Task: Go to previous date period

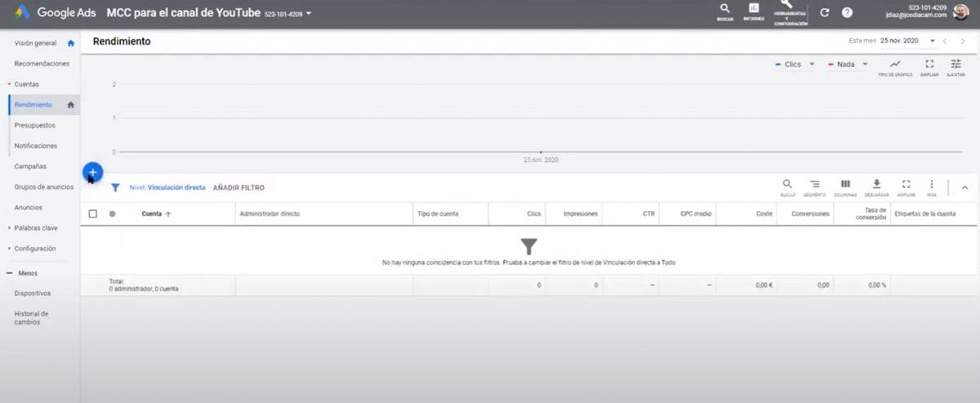Action: tap(945, 41)
